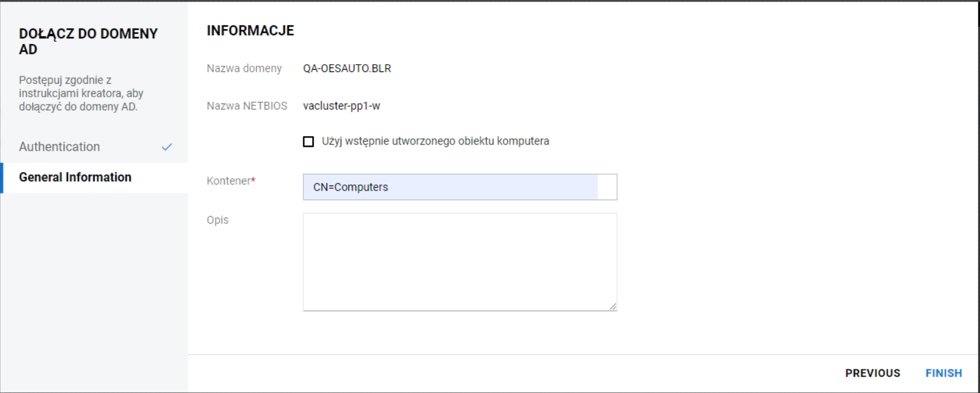This screenshot has height=393, width=980.
Task: Click the 'Użyj wstępnie utworzonego obiektu komputera' label
Action: point(435,141)
